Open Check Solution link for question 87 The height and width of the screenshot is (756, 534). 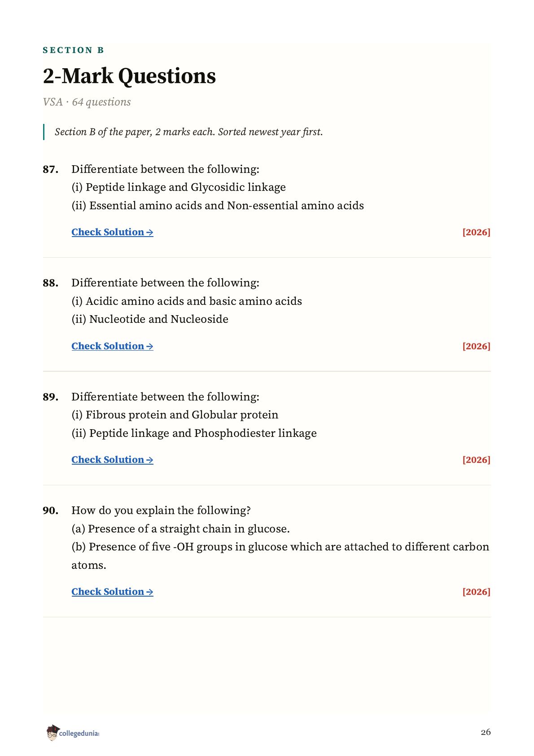[112, 232]
